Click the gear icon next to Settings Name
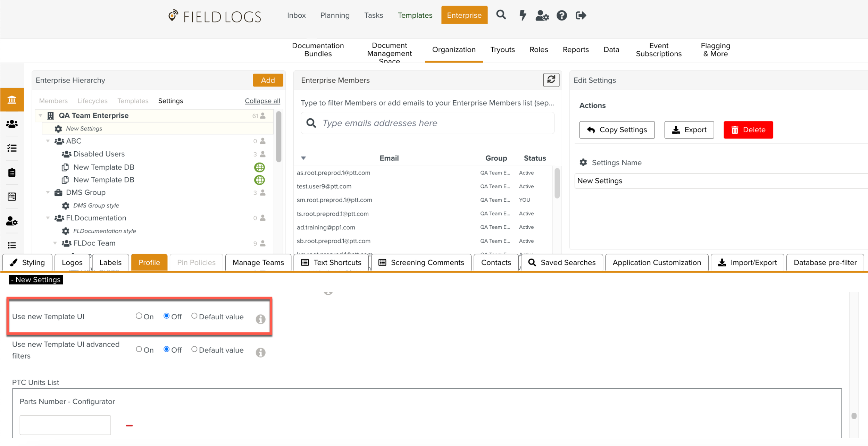Image resolution: width=868 pixels, height=446 pixels. (x=583, y=162)
